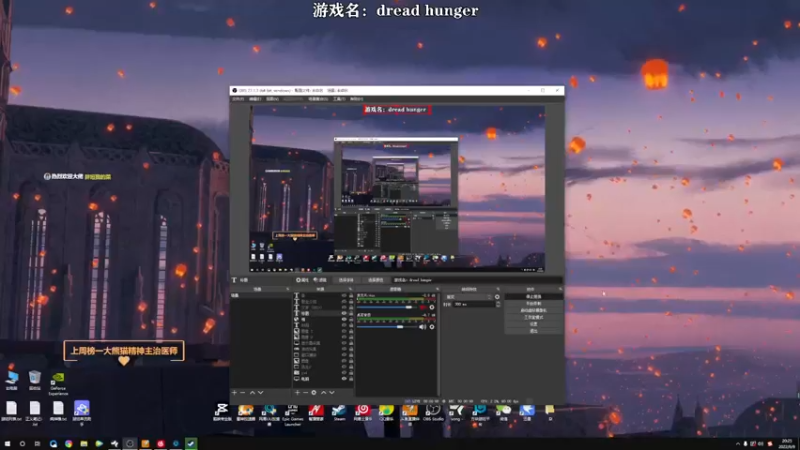
Task: Open the Edit menu in OBS
Action: 255,99
